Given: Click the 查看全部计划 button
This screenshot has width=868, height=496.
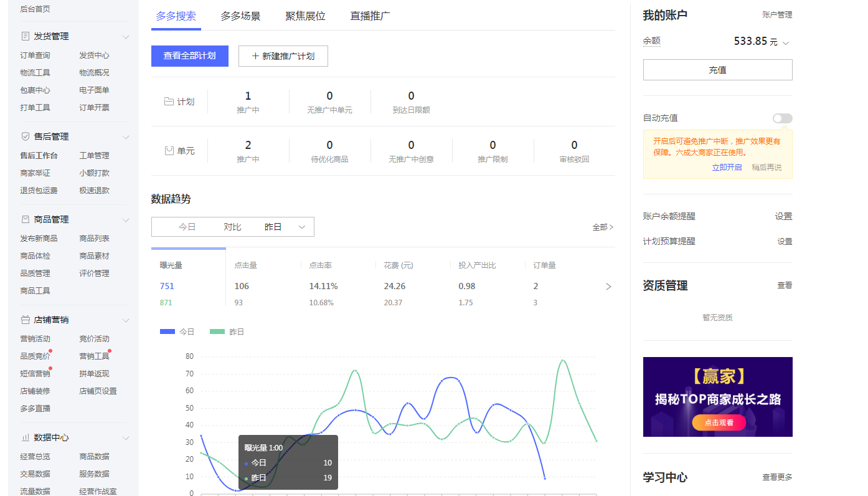Looking at the screenshot, I should point(190,56).
